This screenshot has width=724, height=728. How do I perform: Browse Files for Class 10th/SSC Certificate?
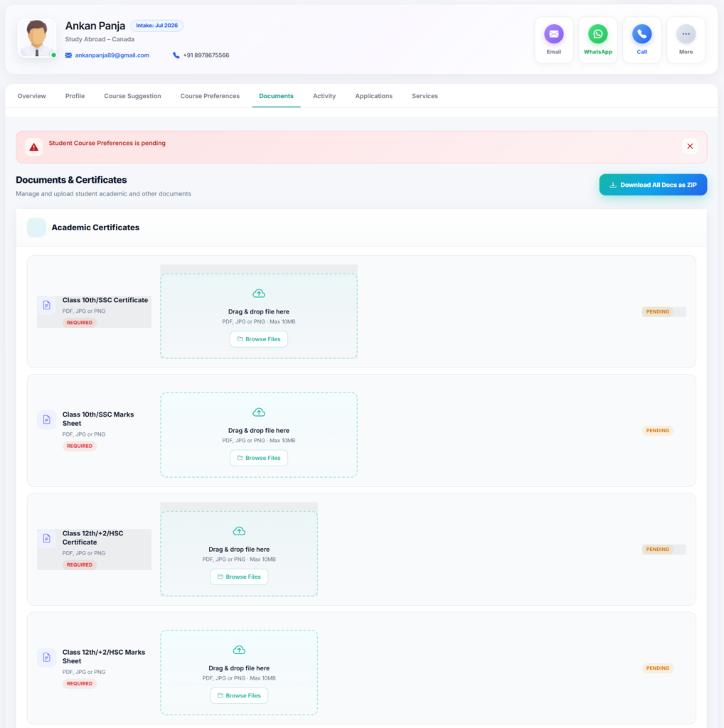[x=259, y=339]
